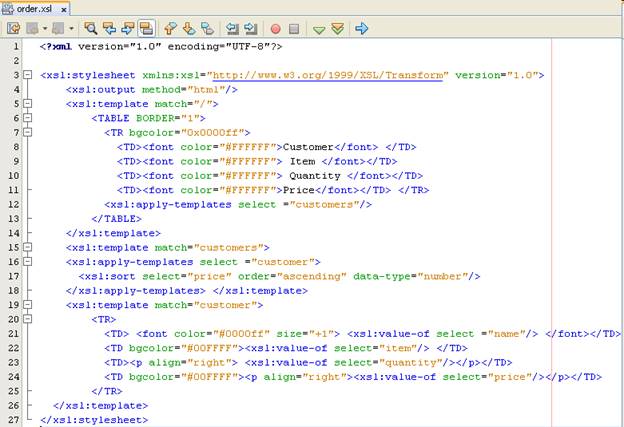Screen dimensions: 624x427
Task: Select the order.xsl editor tab
Action: (34, 8)
